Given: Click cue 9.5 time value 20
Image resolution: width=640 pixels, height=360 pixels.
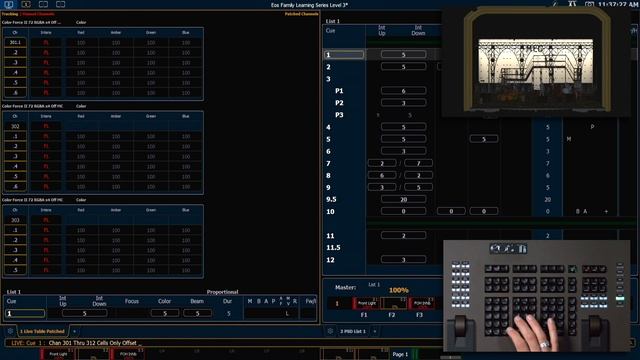Looking at the screenshot, I should [x=403, y=200].
